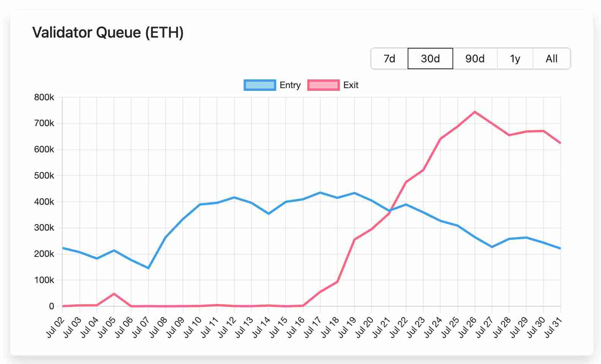Click the Exit line's early spike at Jul 05
The width and height of the screenshot is (601, 364).
tap(113, 294)
